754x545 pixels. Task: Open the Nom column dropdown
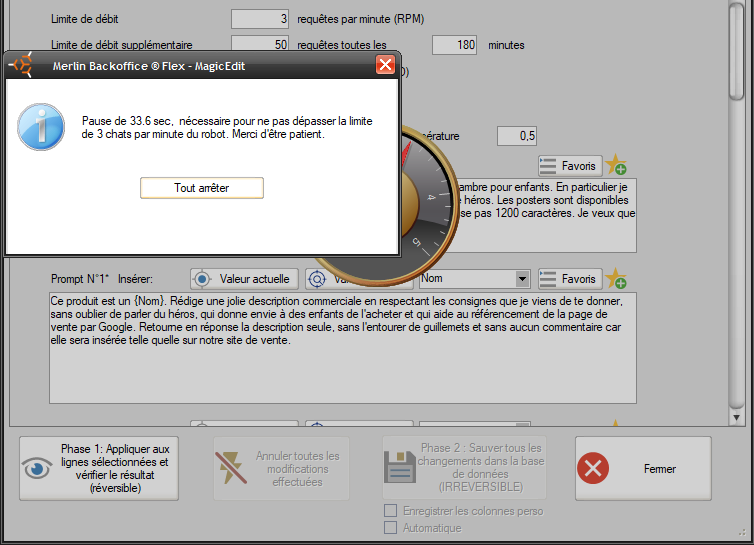tap(522, 279)
